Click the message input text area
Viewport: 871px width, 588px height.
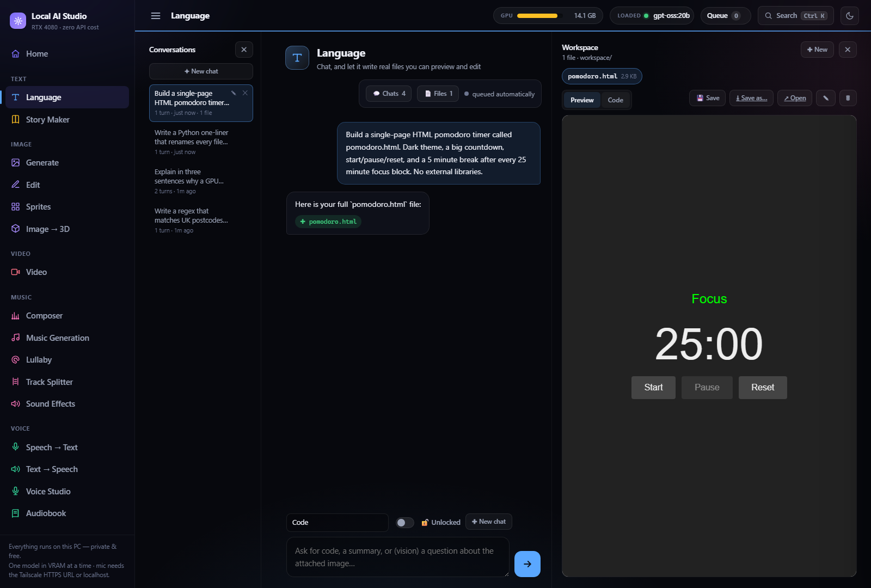398,557
